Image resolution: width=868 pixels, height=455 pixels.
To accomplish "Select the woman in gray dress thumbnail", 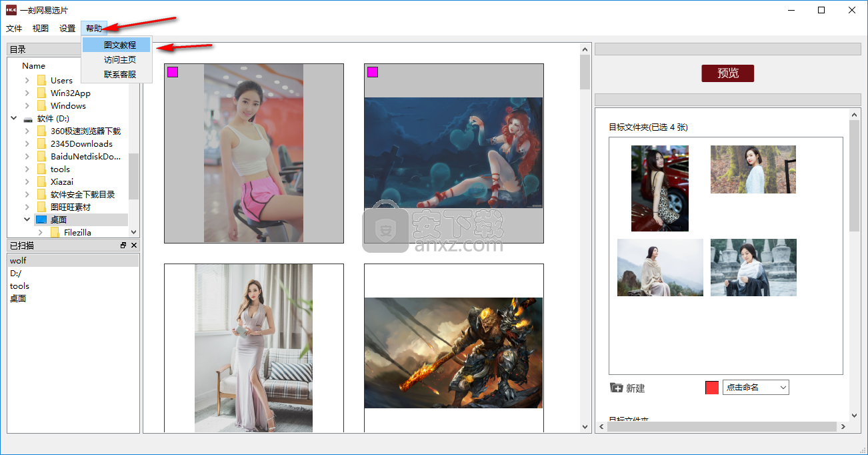I will [254, 348].
